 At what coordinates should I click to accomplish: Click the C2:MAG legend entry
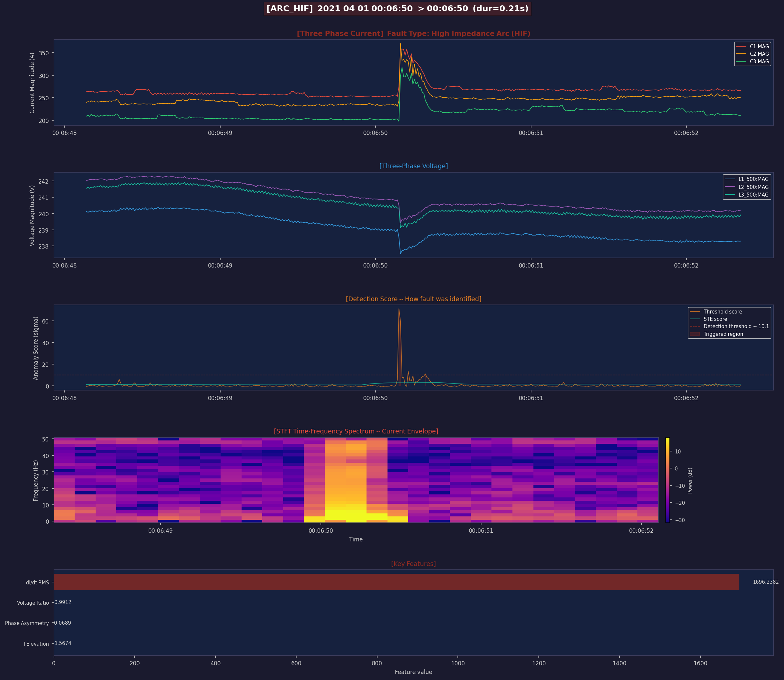(759, 54)
